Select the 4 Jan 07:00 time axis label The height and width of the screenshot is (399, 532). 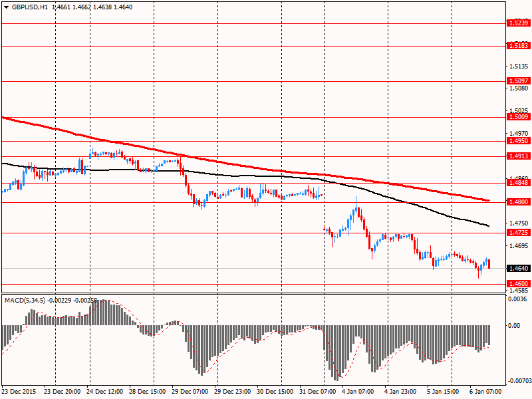(x=358, y=392)
